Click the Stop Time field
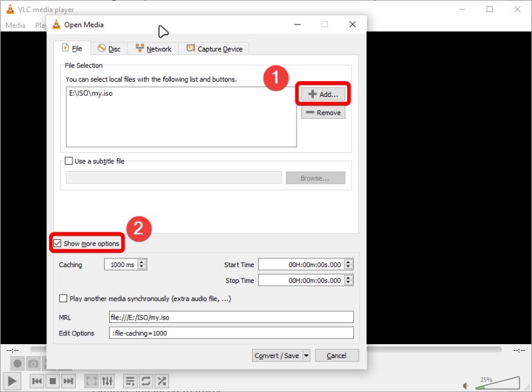 point(302,280)
